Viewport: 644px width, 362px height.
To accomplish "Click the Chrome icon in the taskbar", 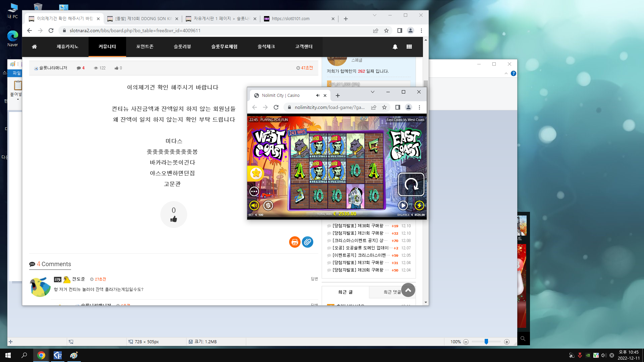I will [41, 355].
